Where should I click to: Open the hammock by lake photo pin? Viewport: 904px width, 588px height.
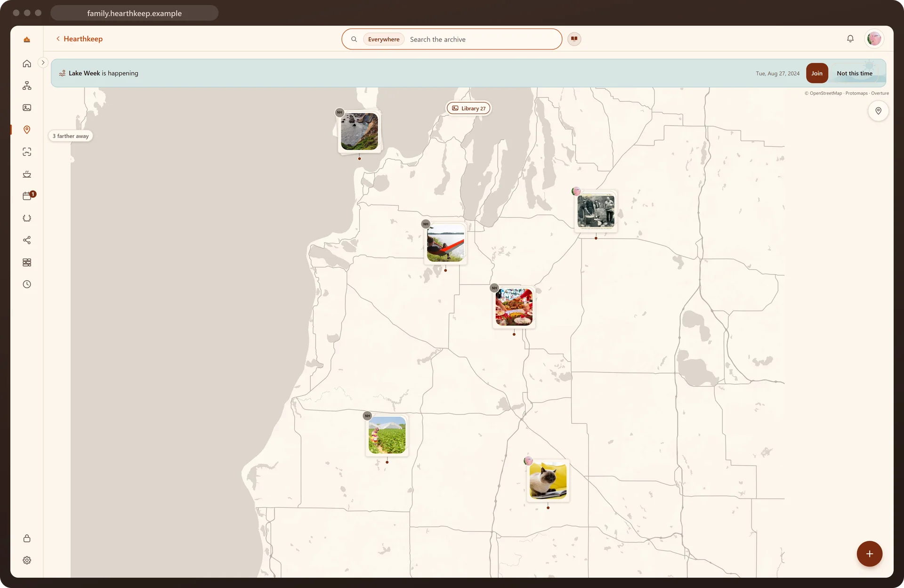click(x=445, y=243)
